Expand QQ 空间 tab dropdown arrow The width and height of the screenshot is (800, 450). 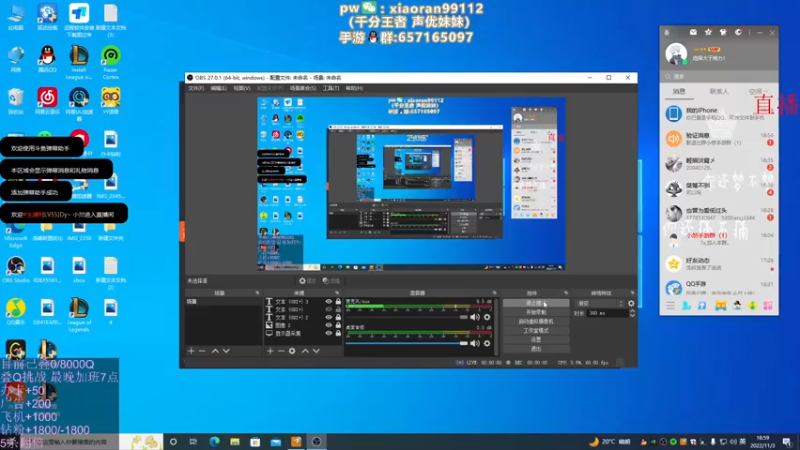(x=766, y=92)
